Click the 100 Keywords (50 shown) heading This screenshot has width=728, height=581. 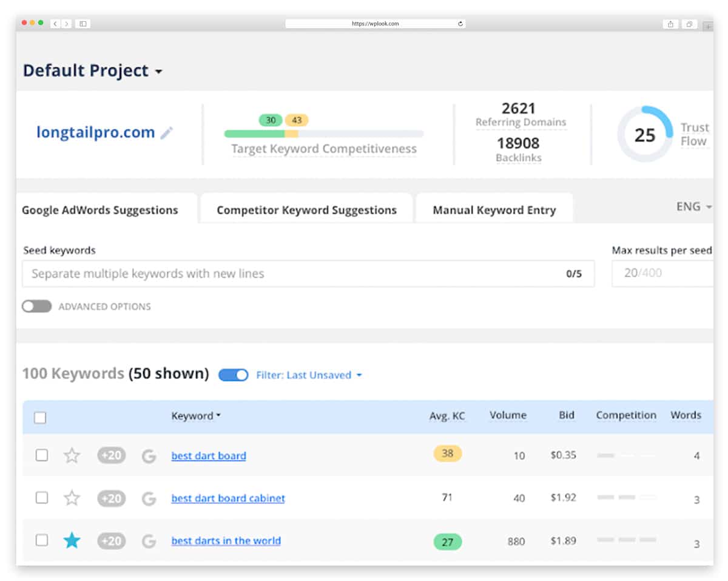tap(115, 373)
